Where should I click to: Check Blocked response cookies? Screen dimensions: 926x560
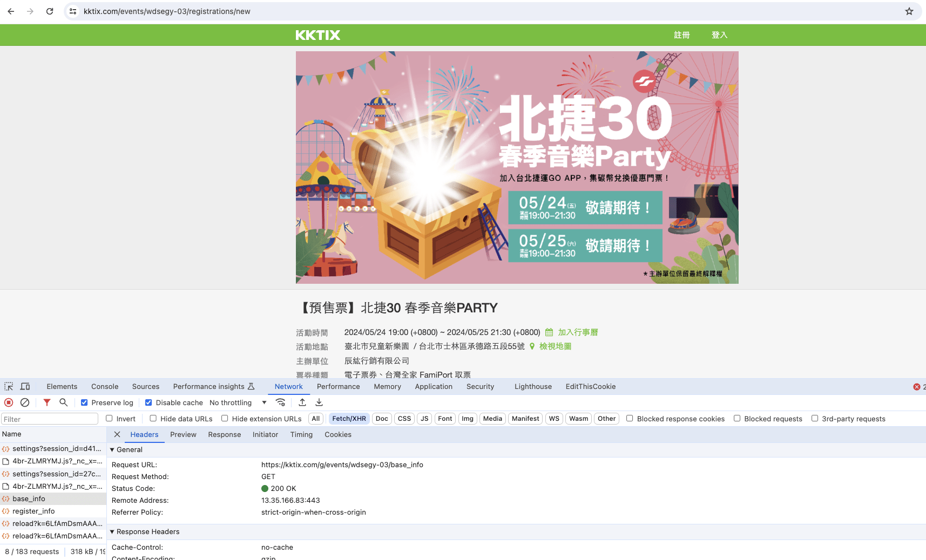[x=630, y=418]
